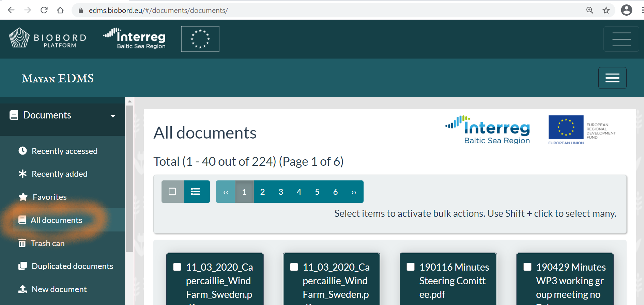644x305 pixels.
Task: Select second 11_03_2020_Capercaillie_Wind Farm document checkbox
Action: 294,267
